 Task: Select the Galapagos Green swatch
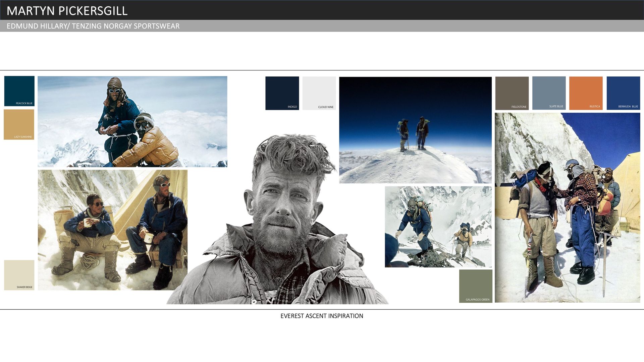tap(476, 286)
